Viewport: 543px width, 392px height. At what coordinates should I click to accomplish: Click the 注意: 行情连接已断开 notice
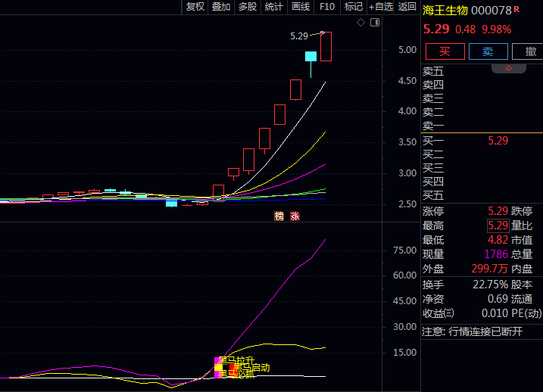click(x=472, y=331)
